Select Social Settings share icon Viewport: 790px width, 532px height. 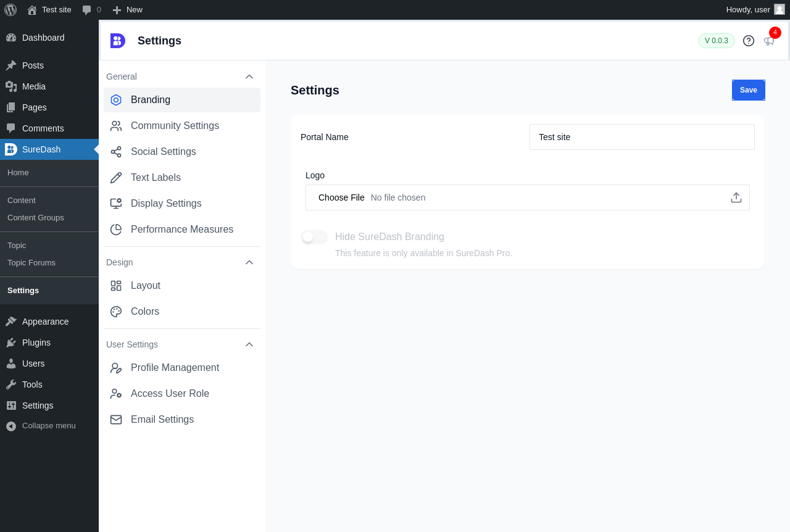[x=116, y=152]
